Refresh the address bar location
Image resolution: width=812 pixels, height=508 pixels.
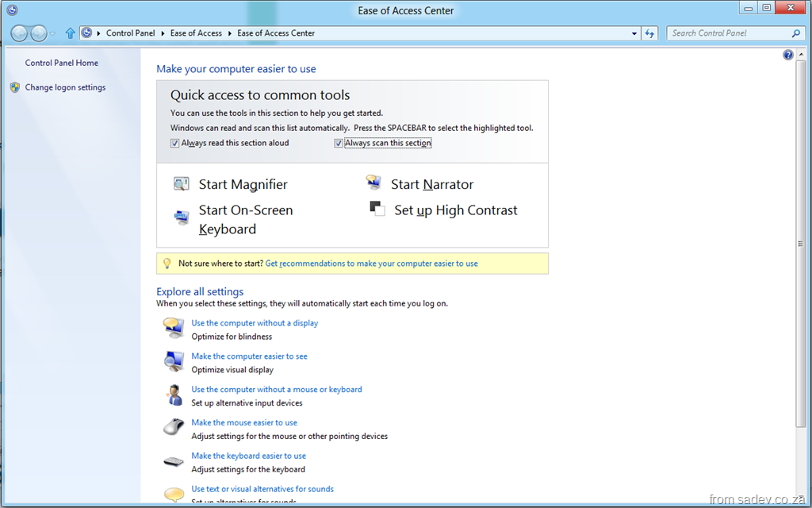point(649,33)
